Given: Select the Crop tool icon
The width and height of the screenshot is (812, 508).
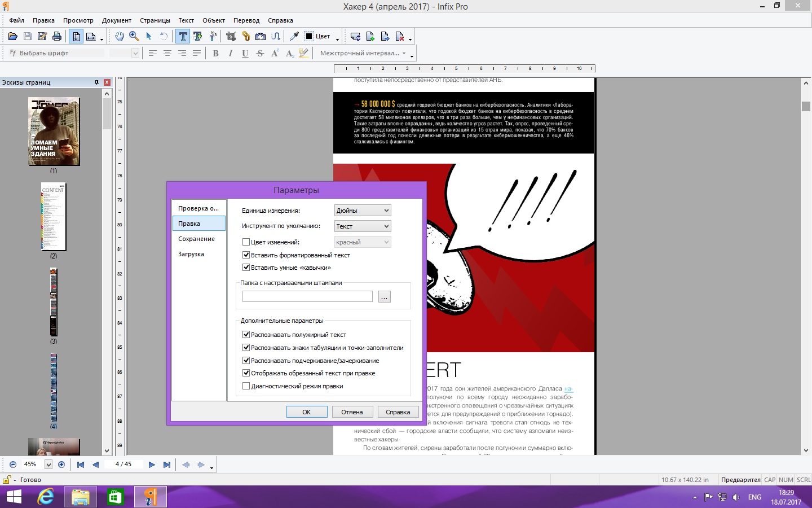Looking at the screenshot, I should coord(231,36).
